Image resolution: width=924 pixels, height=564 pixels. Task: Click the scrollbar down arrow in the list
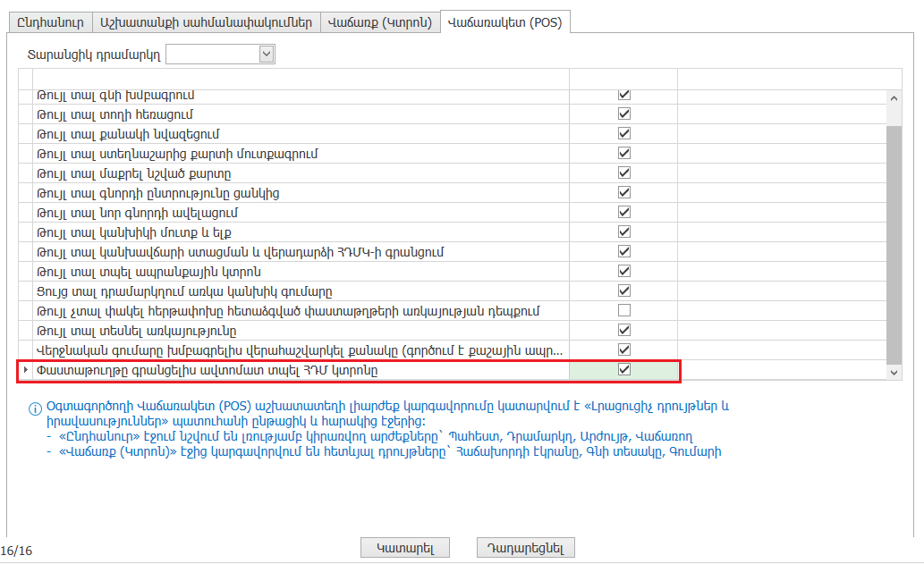[894, 371]
